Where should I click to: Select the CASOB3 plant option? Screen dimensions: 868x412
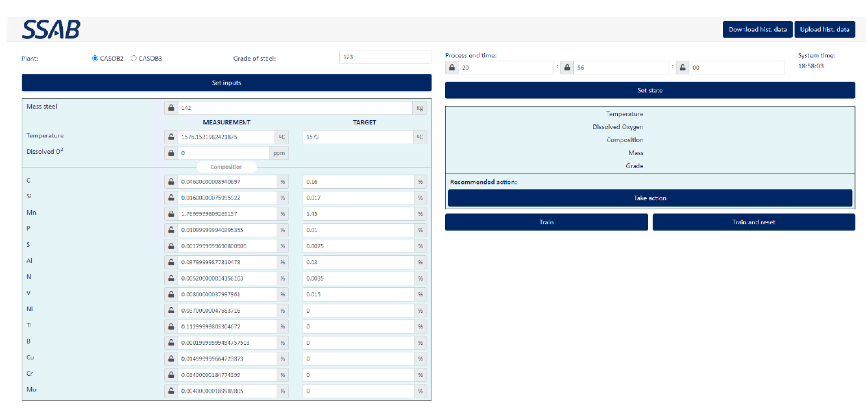133,58
